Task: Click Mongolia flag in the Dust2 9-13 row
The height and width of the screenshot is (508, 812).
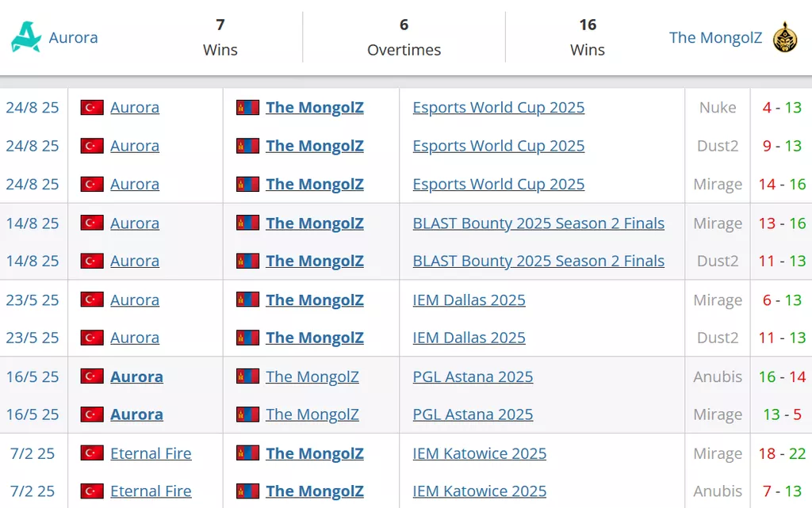Action: click(248, 146)
